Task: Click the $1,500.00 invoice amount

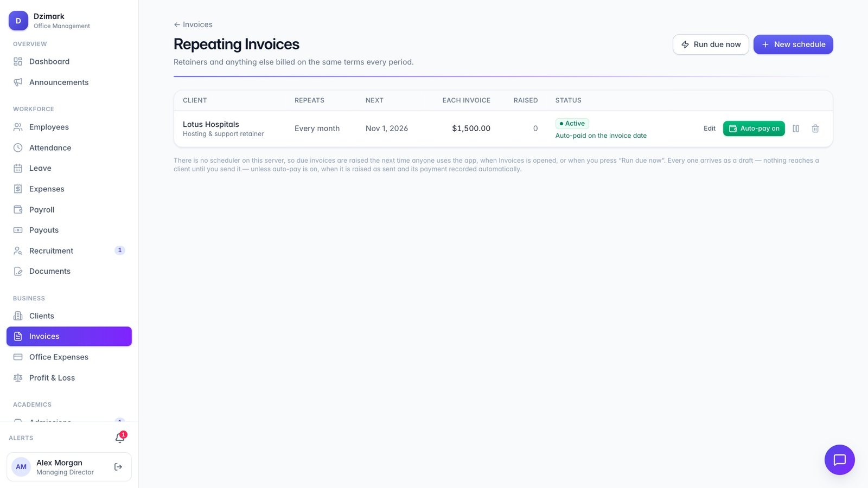Action: tap(471, 129)
